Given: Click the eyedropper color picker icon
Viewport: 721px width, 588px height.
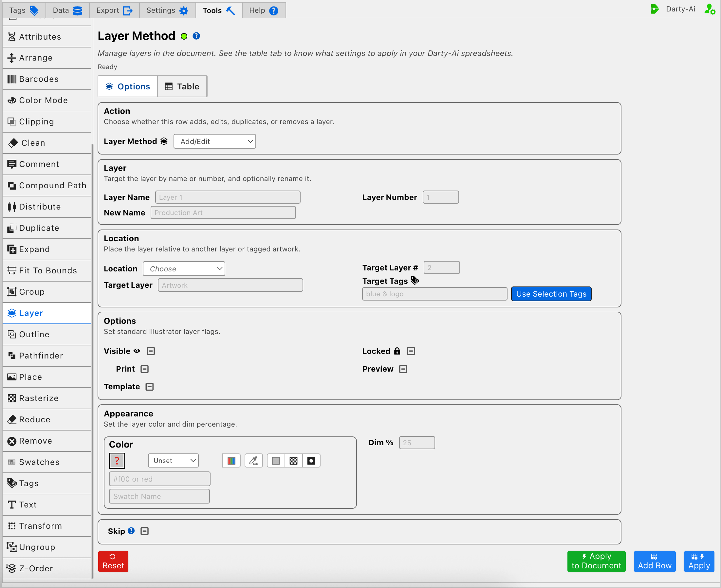Looking at the screenshot, I should click(x=254, y=461).
